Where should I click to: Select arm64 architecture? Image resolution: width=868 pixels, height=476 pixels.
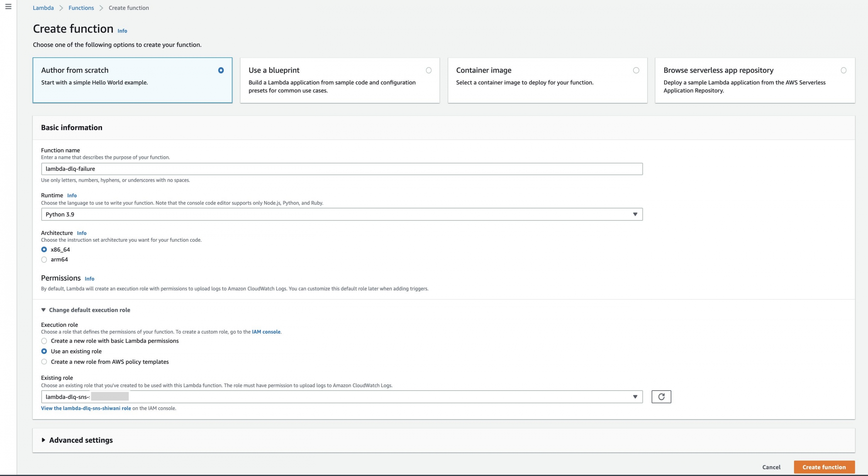[x=44, y=260]
